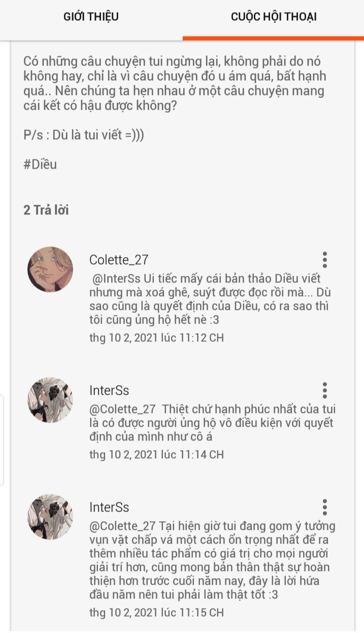Screen dimensions: 364x633
Task: Open the three-dot menu on the 11:14 InterSs reply
Action: [325, 390]
